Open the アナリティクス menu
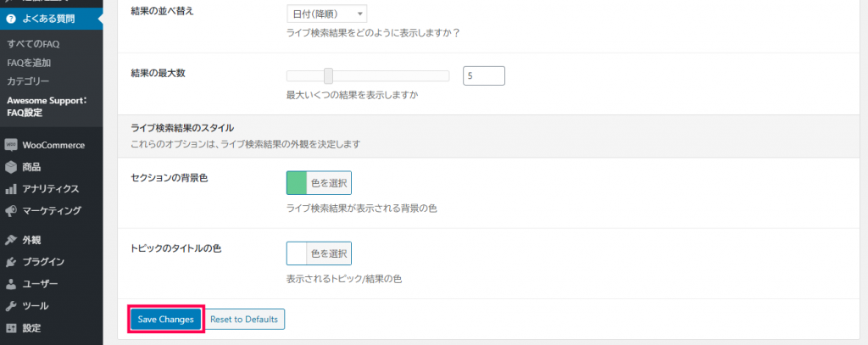 coord(52,189)
